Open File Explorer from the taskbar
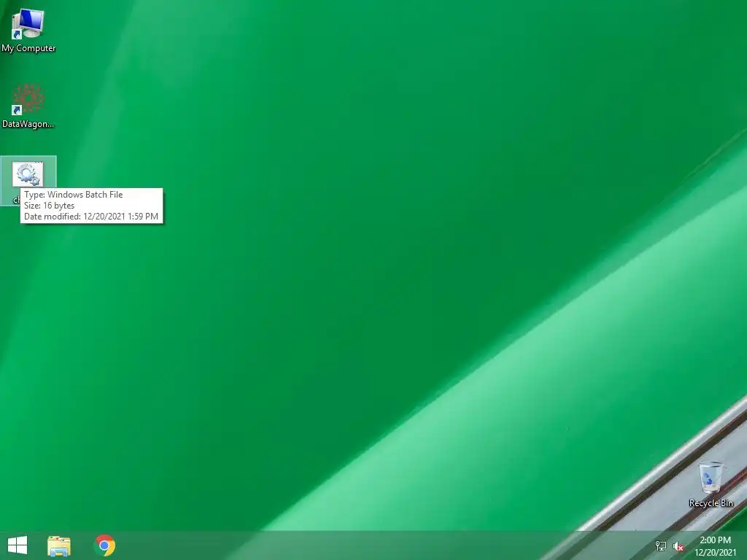 tap(59, 545)
